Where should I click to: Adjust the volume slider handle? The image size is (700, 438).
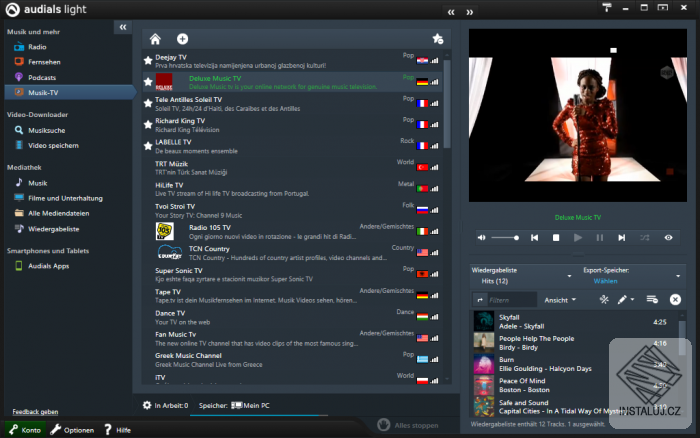(x=516, y=238)
